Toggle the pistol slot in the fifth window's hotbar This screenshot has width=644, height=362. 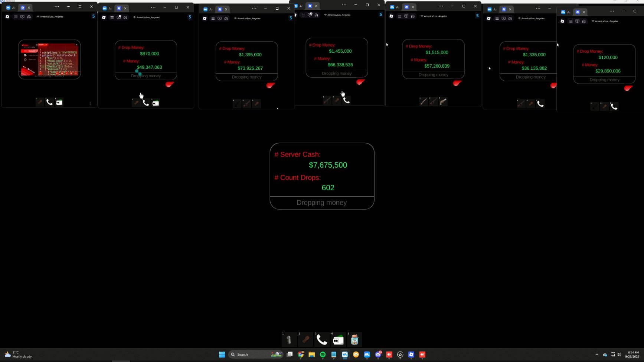pyautogui.click(x=443, y=101)
